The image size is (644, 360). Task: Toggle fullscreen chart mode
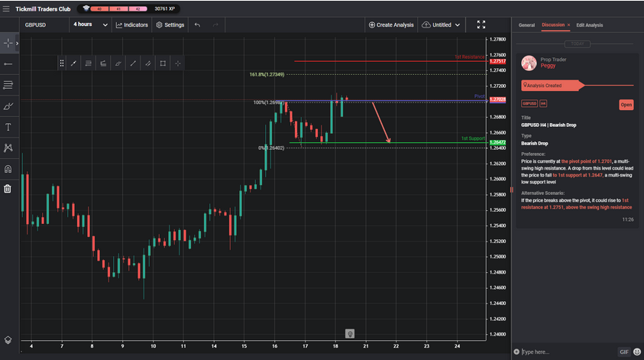(x=481, y=24)
